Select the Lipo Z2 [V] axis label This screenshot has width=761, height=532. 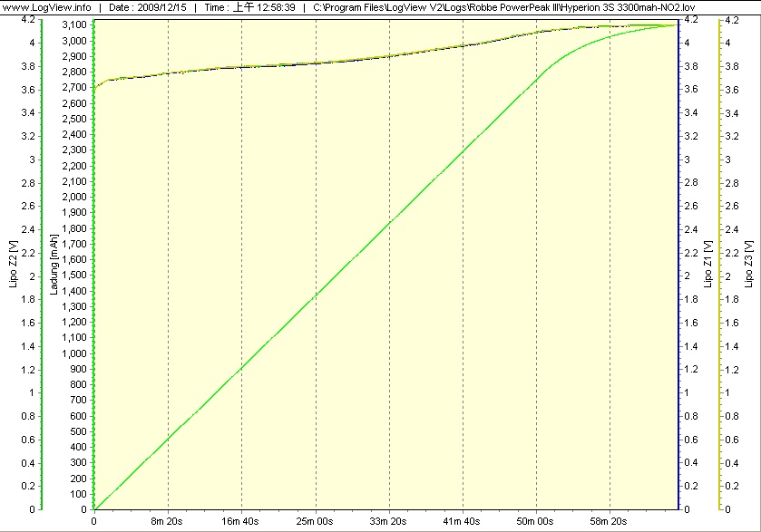pyautogui.click(x=10, y=265)
